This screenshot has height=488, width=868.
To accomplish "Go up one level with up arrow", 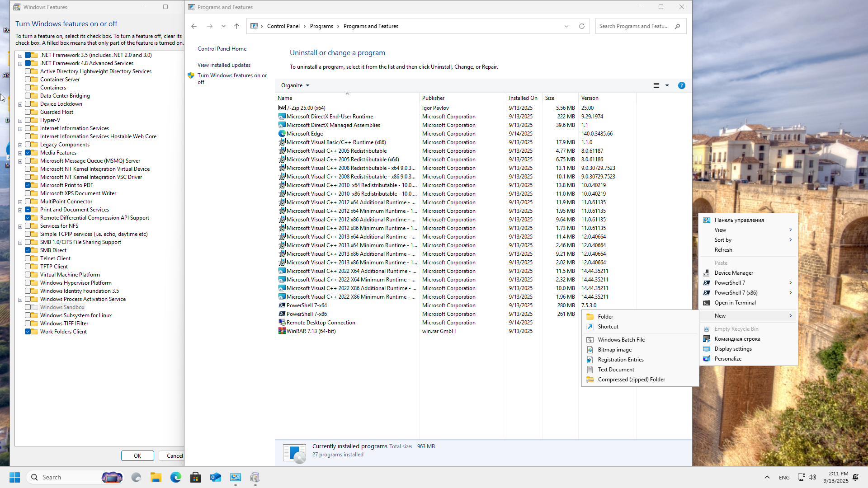I will 236,26.
